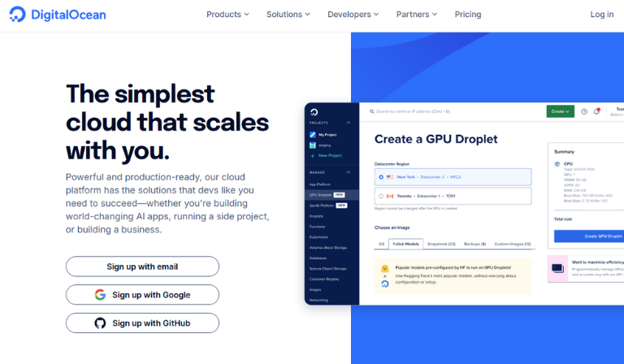Open Functions in sidebar
Image resolution: width=624 pixels, height=364 pixels.
317,227
